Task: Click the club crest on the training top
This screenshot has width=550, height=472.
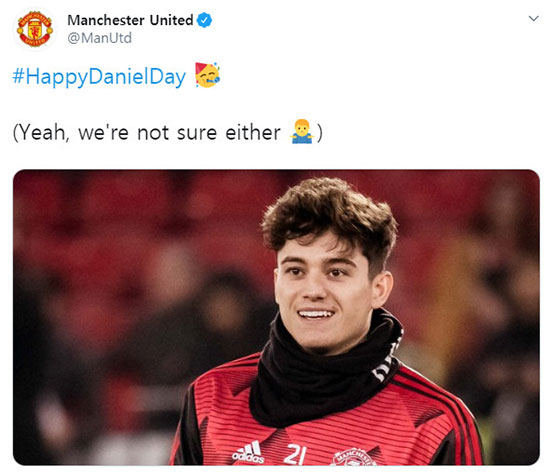Action: coord(354,457)
